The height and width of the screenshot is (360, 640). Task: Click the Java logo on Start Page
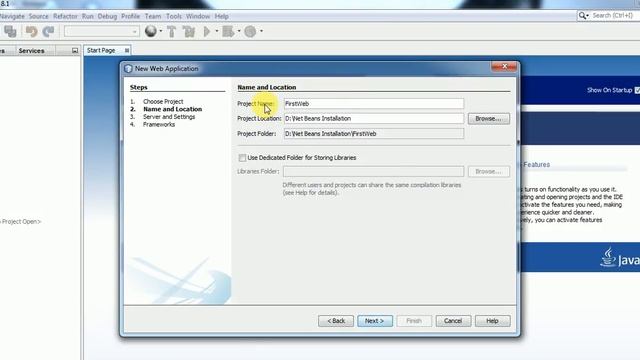pos(620,258)
